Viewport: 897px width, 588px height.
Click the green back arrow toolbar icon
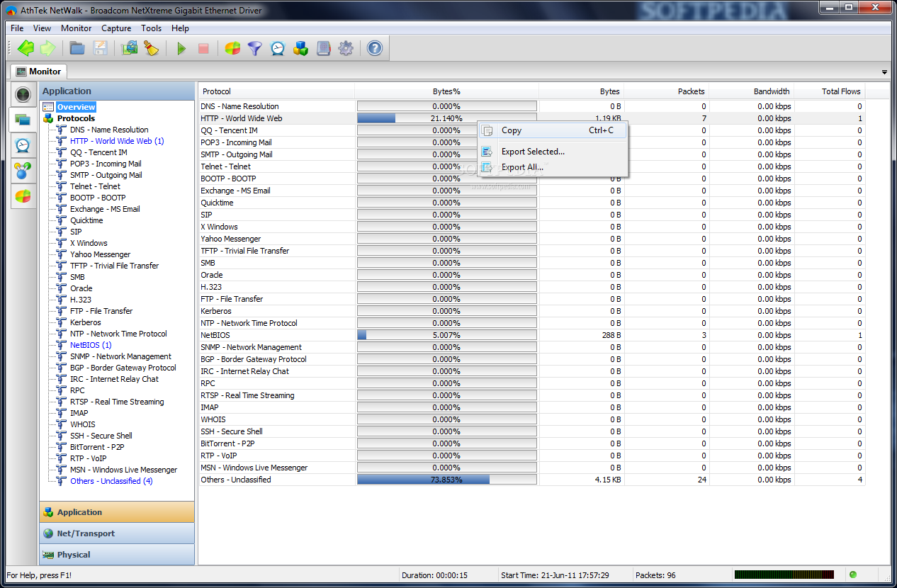pos(26,48)
